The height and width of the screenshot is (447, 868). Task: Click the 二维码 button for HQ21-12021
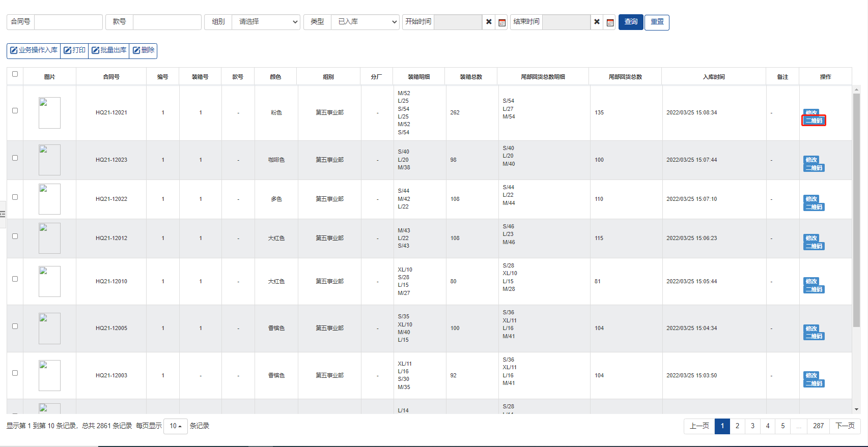[x=814, y=121]
